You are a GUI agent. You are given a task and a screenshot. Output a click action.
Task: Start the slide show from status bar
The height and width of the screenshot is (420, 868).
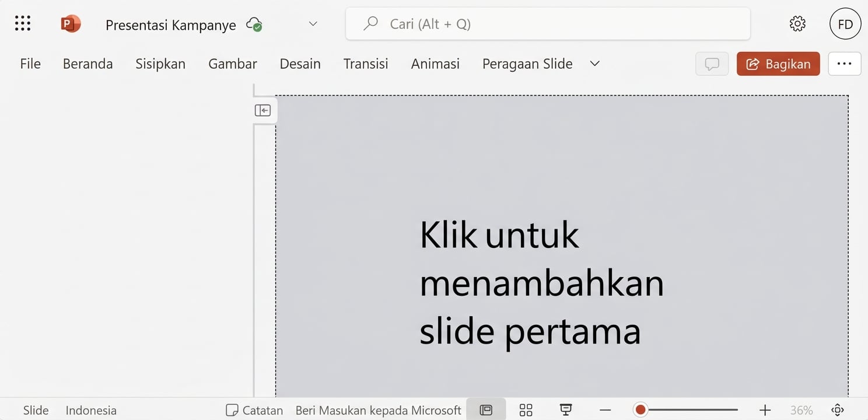click(x=565, y=409)
